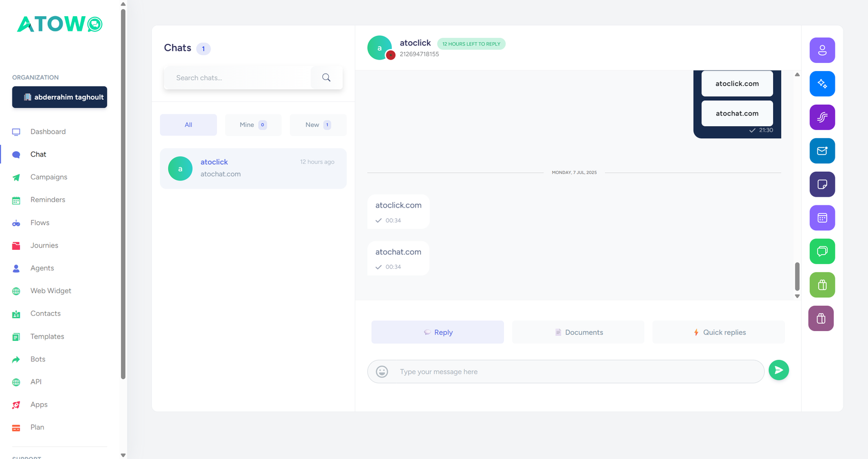
Task: Open the calendar icon in right panel
Action: [822, 218]
